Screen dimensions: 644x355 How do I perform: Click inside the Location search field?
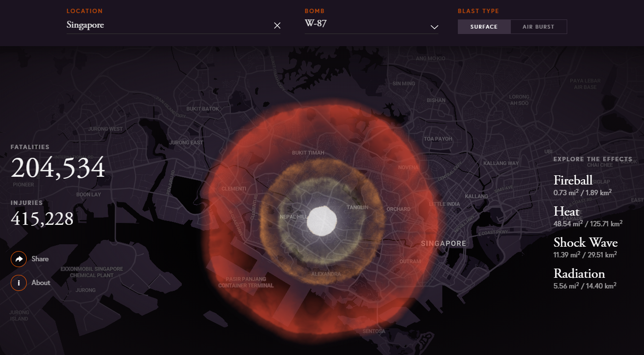pos(146,25)
